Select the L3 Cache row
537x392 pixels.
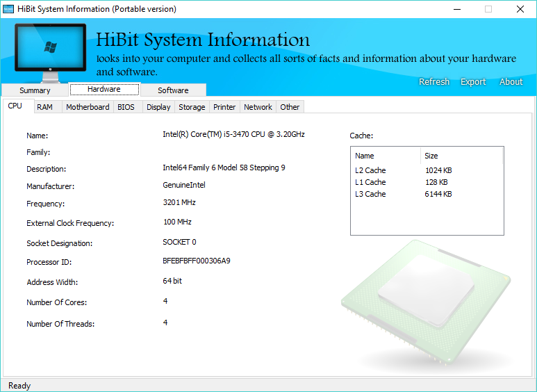[x=427, y=194]
